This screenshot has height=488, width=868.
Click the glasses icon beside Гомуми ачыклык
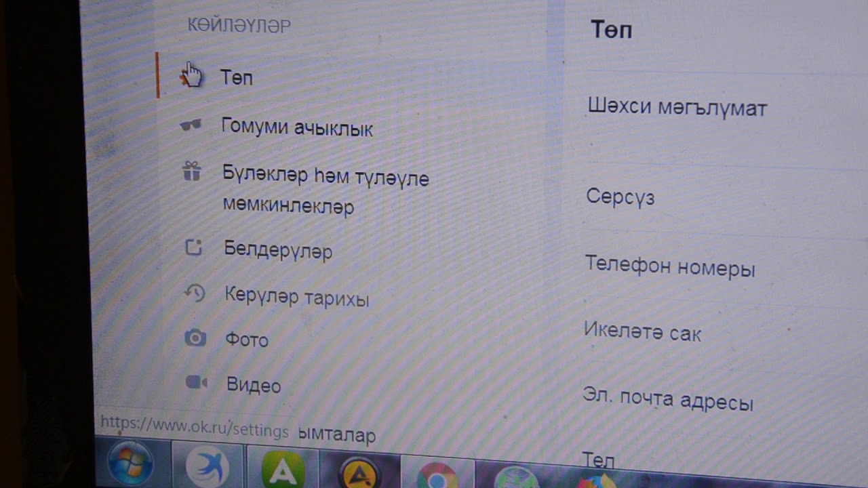point(191,125)
